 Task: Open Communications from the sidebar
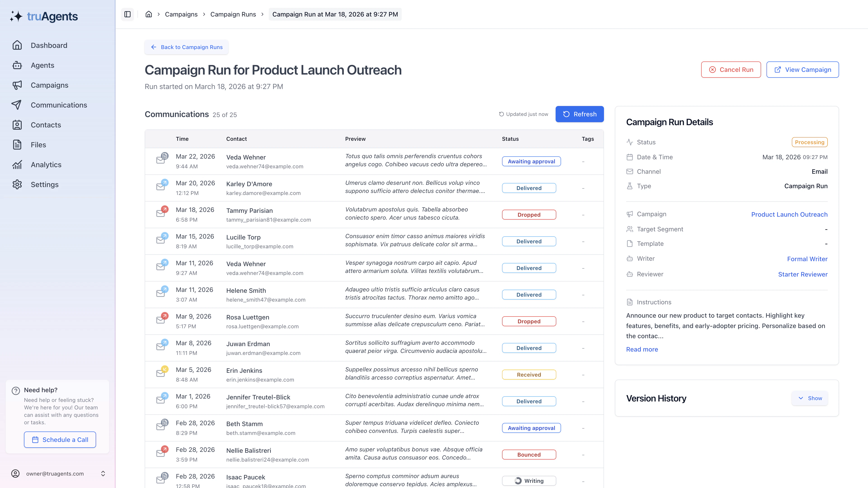coord(59,105)
